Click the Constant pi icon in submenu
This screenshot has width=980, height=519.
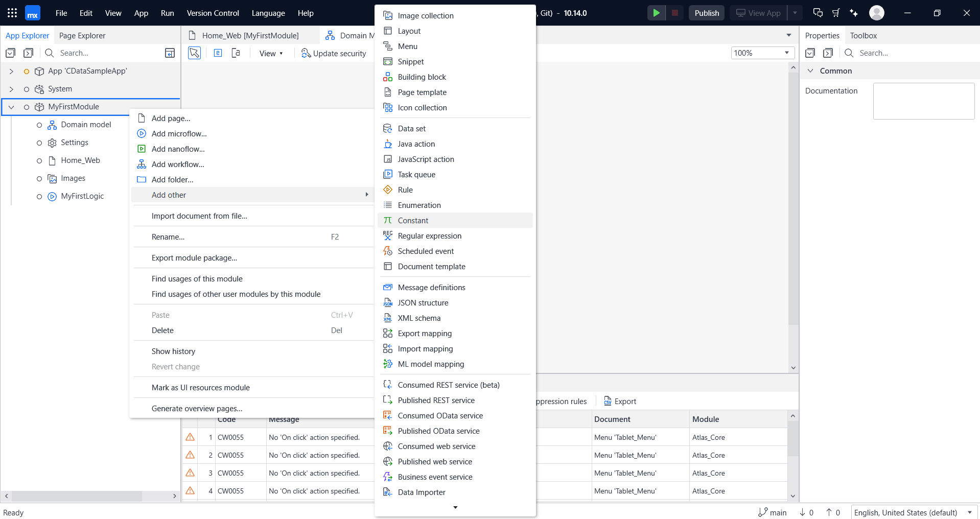(388, 220)
